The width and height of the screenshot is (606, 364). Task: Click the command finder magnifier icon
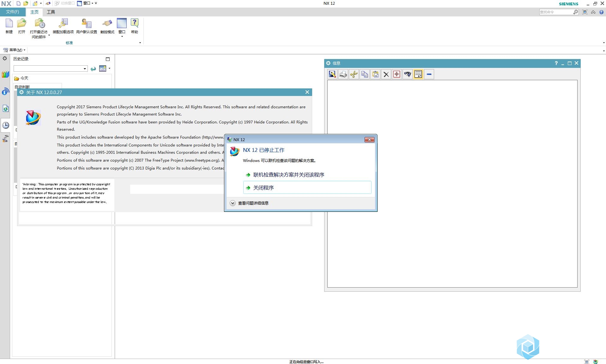[x=576, y=12]
